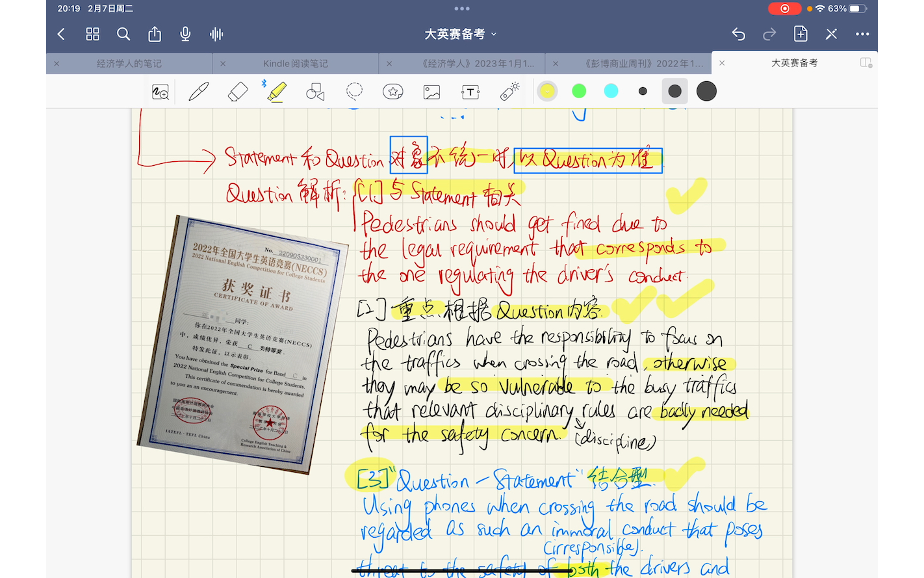Open search in the notebook
The height and width of the screenshot is (578, 924).
click(123, 34)
